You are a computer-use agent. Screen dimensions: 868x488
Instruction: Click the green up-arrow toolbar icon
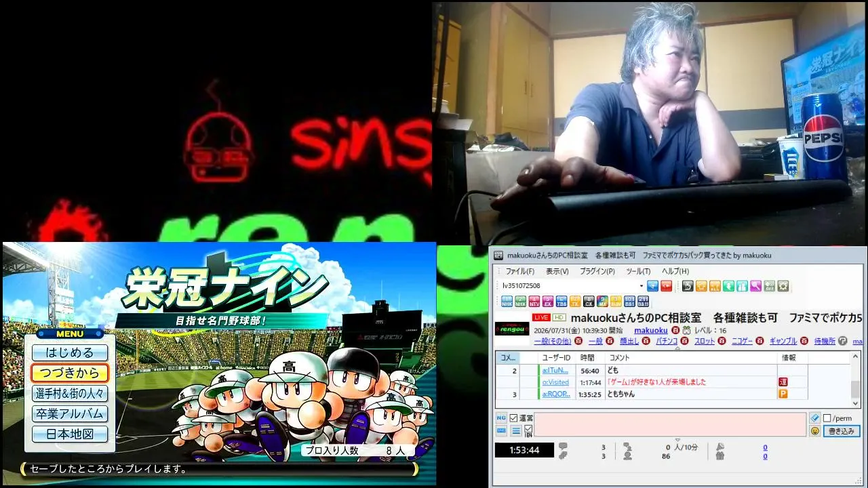point(728,286)
